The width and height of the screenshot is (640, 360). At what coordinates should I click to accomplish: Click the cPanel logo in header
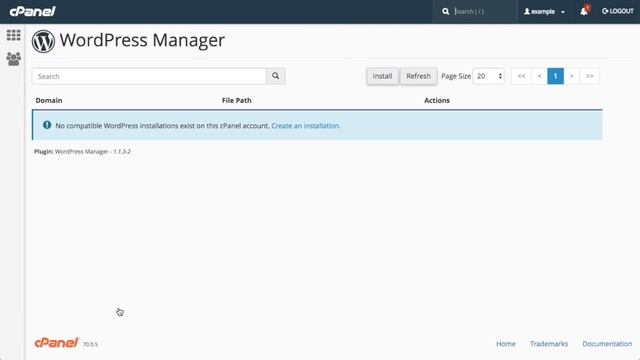[32, 11]
